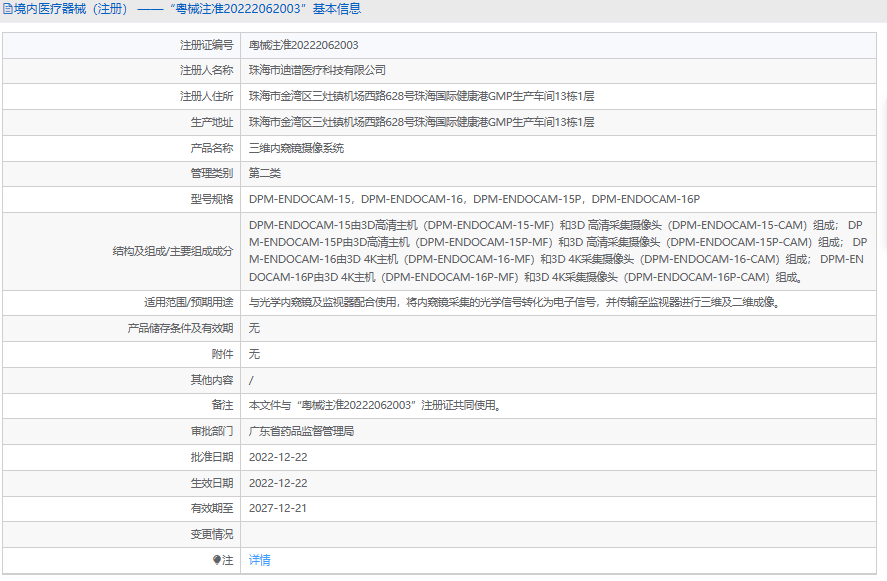Click the document icon beside 境内医疗器械 header
This screenshot has height=581, width=887.
[8, 9]
